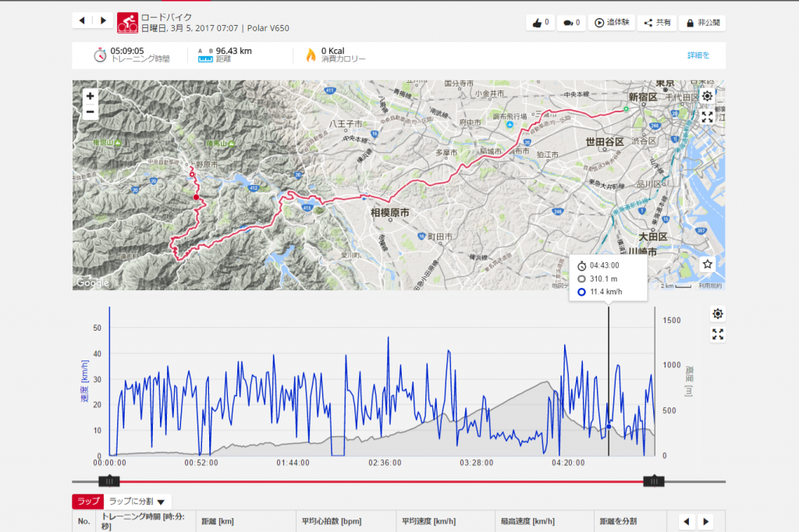Expand the map to fullscreen
Viewport: 799px width, 532px height.
[707, 117]
